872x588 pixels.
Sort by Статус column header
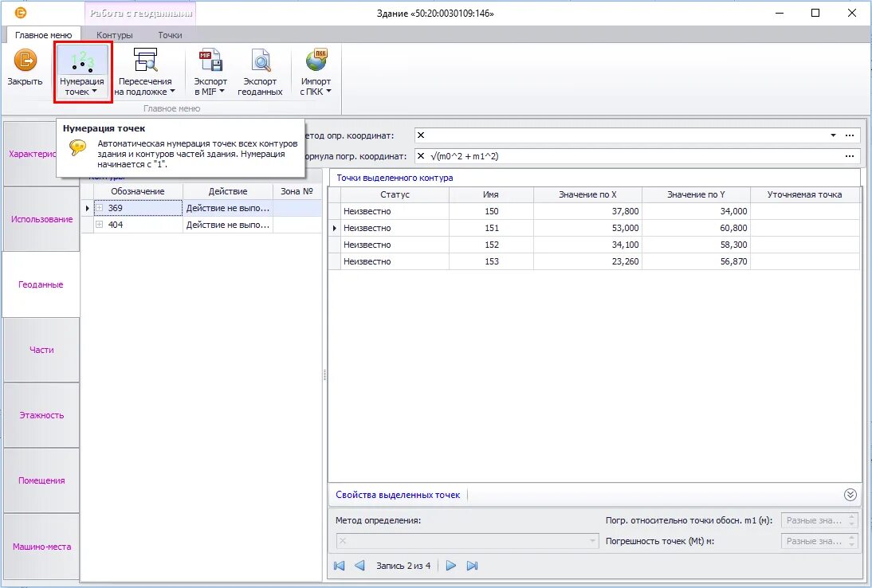pyautogui.click(x=395, y=194)
